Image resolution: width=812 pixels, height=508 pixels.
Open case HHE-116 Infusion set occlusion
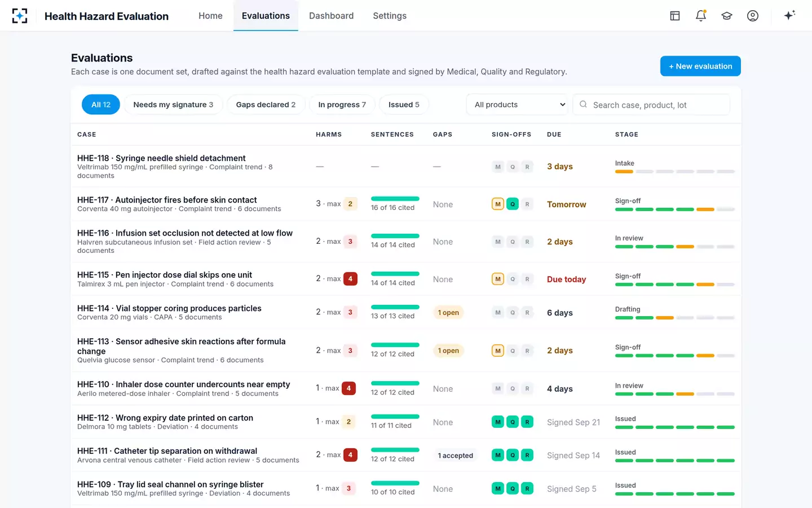coord(185,233)
